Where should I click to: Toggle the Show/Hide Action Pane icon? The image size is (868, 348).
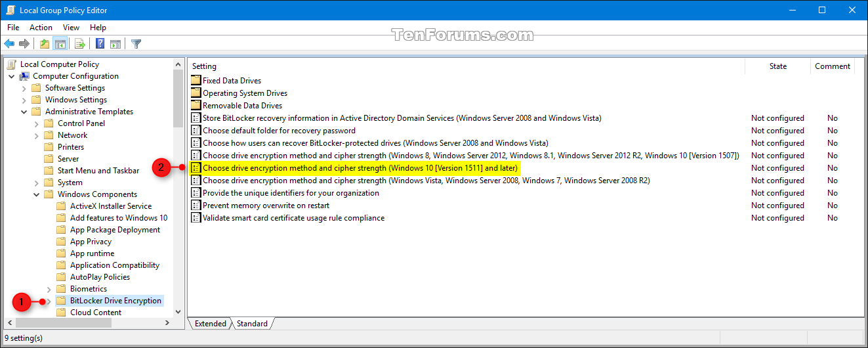[115, 44]
